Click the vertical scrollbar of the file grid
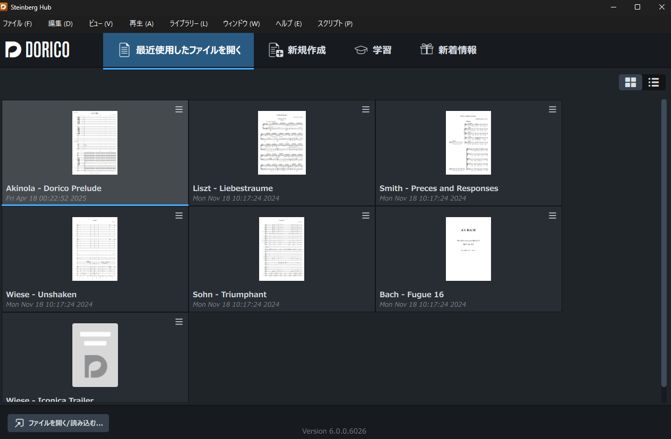The image size is (671, 439). 664,244
